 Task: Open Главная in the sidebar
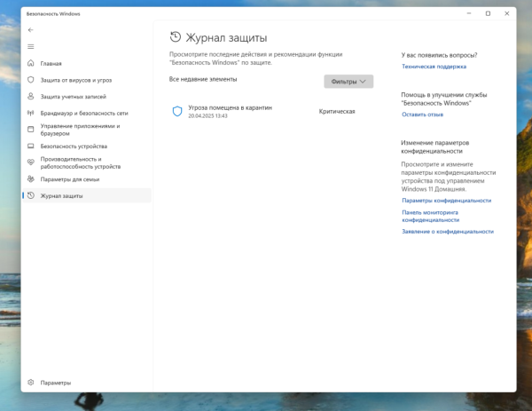(87, 64)
